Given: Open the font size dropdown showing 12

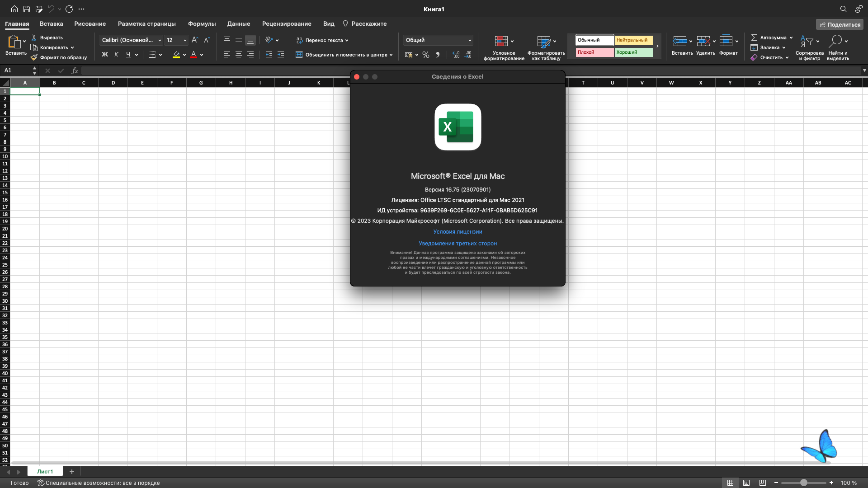Looking at the screenshot, I should click(x=185, y=40).
